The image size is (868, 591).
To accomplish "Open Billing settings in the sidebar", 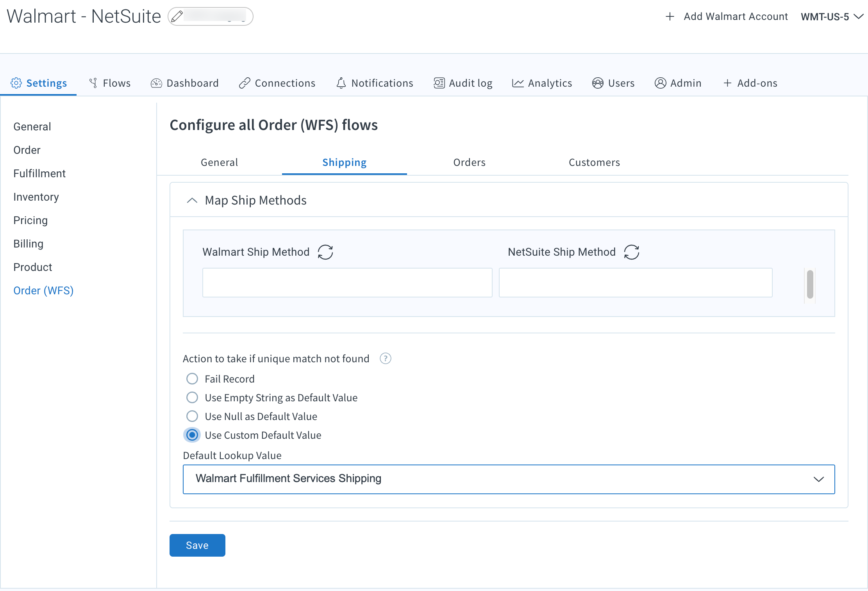I will pyautogui.click(x=28, y=244).
